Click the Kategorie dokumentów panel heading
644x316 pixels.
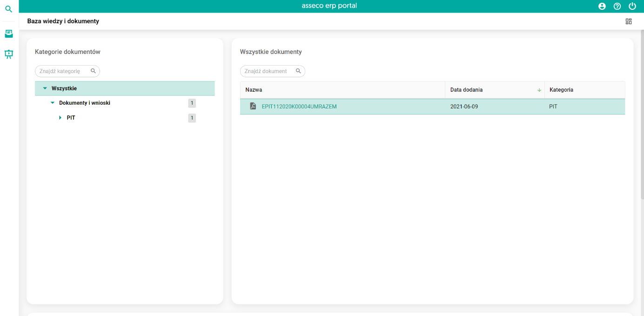click(67, 52)
